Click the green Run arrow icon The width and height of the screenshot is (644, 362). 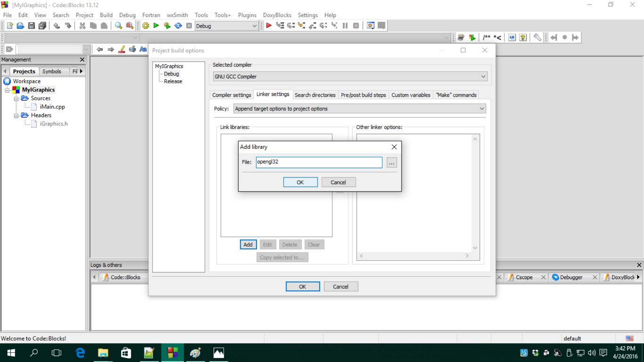(x=156, y=26)
